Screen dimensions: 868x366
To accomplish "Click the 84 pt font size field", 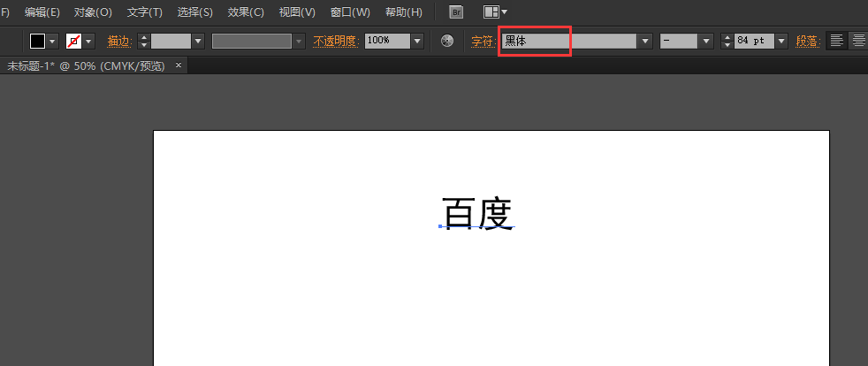I will pos(754,41).
